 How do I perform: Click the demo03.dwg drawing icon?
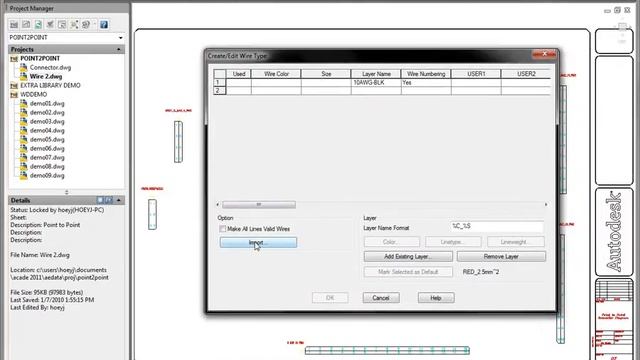click(x=24, y=121)
